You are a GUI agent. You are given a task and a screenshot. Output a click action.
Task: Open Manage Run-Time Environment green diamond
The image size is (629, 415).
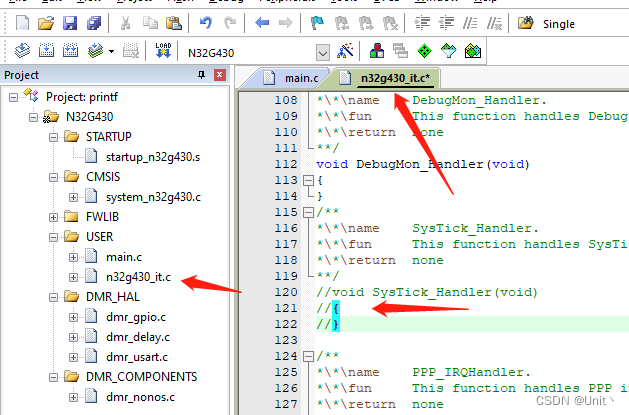click(x=424, y=51)
